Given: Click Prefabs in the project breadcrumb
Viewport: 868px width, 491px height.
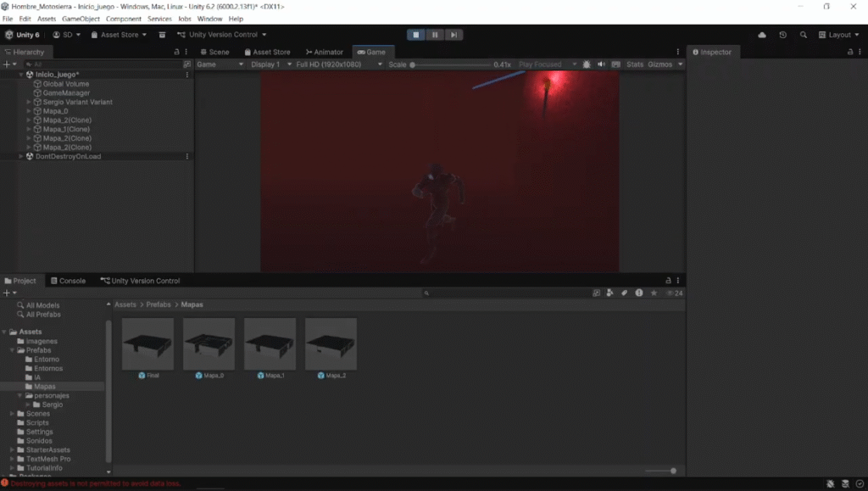Looking at the screenshot, I should click(x=159, y=304).
